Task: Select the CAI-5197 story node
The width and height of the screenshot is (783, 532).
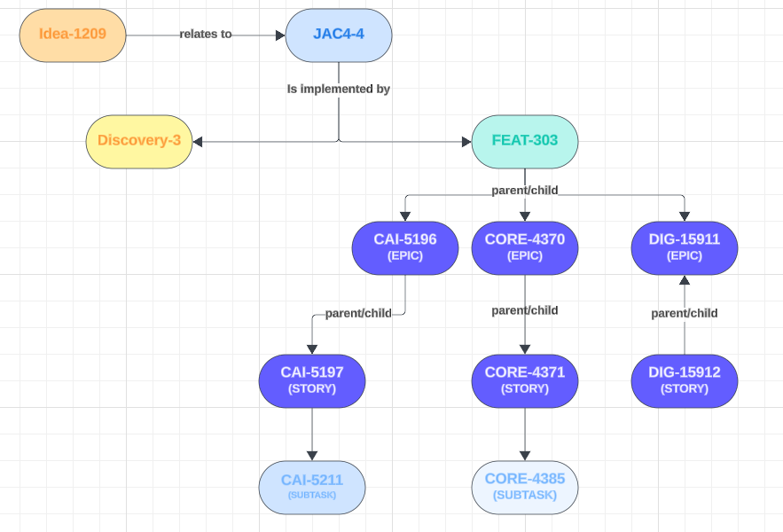Action: click(312, 381)
